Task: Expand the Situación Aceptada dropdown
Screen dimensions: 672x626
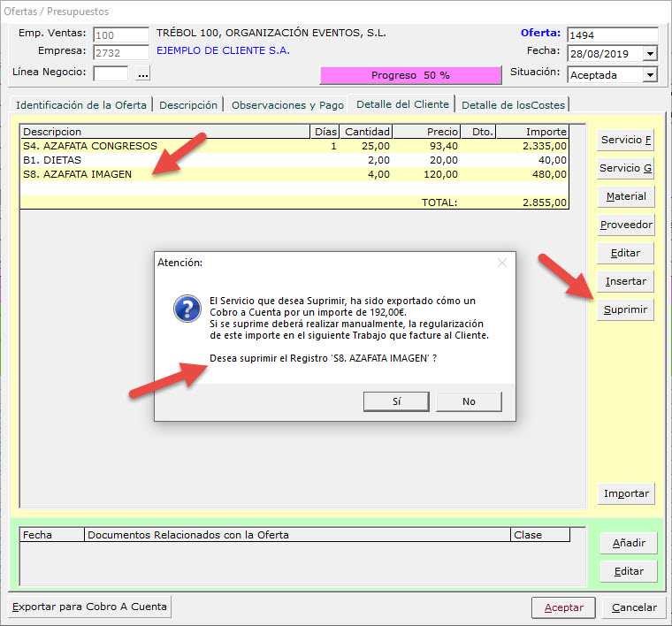Action: (650, 75)
